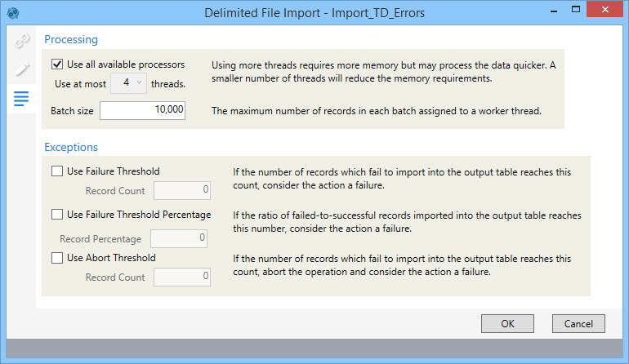This screenshot has height=364, width=629.
Task: Click Record Count field under Abort Threshold
Action: pyautogui.click(x=182, y=277)
